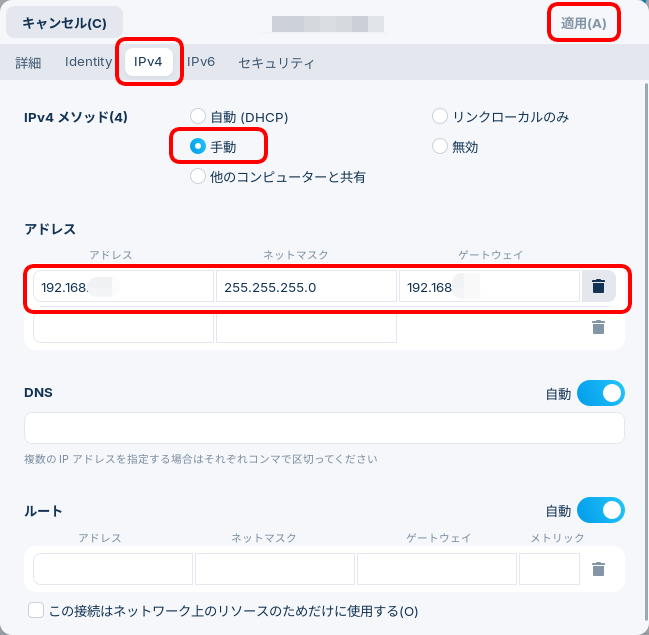The image size is (649, 635).
Task: Click the 適用(A) button
Action: point(584,23)
